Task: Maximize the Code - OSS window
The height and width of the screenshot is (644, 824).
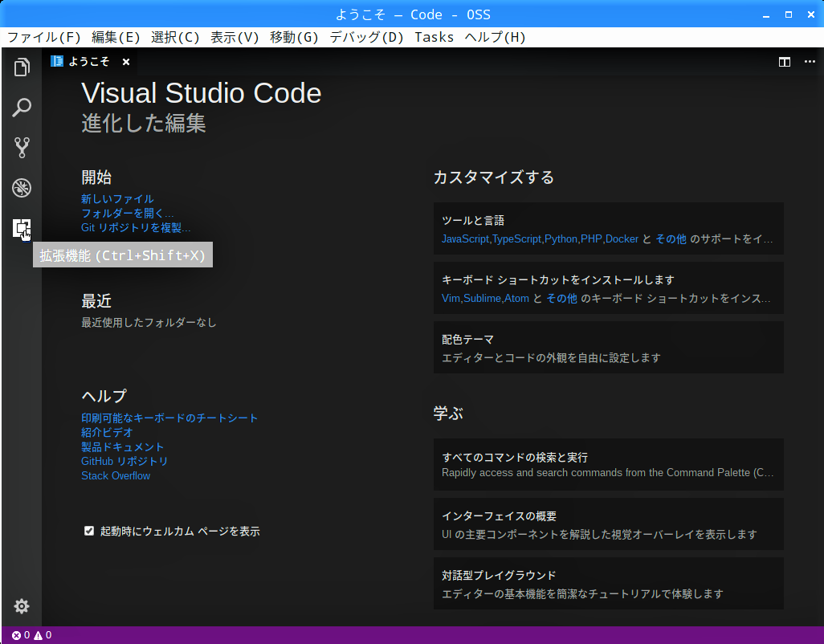Action: click(x=789, y=14)
